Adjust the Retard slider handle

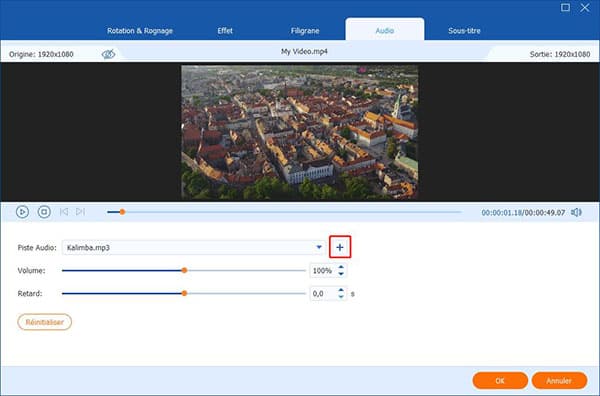click(x=184, y=293)
